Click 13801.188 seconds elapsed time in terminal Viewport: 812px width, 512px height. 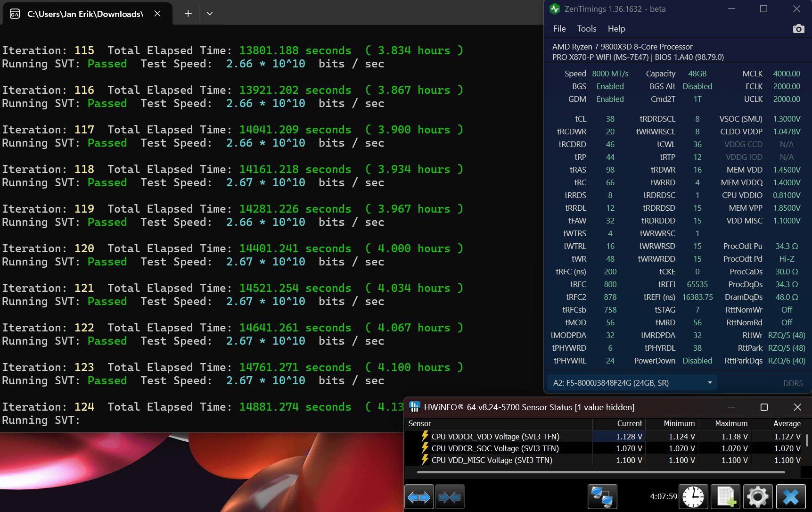[x=295, y=50]
